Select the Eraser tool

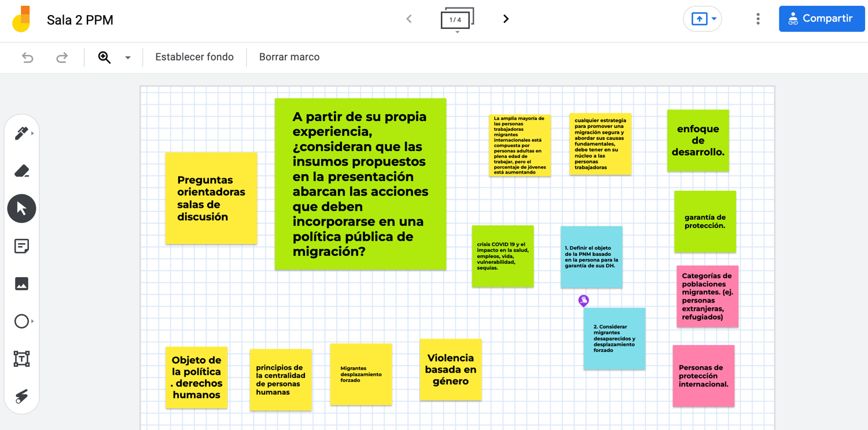click(21, 171)
